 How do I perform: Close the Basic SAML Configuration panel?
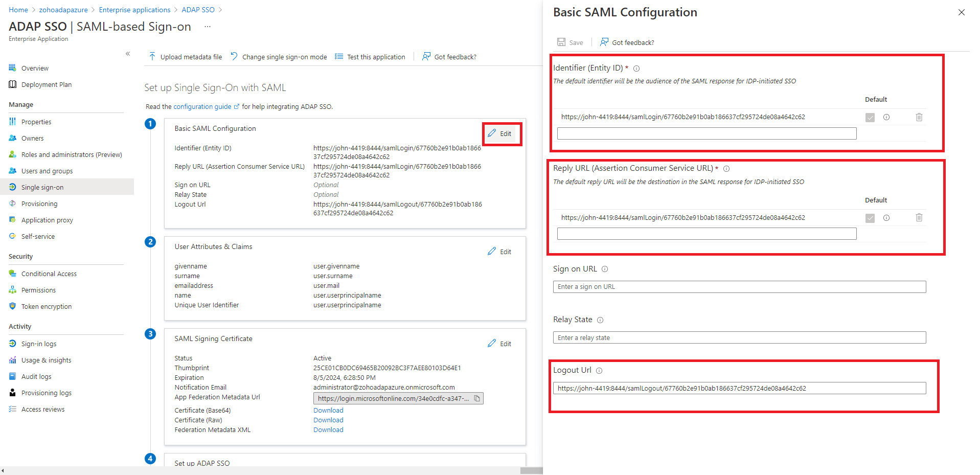(x=961, y=12)
